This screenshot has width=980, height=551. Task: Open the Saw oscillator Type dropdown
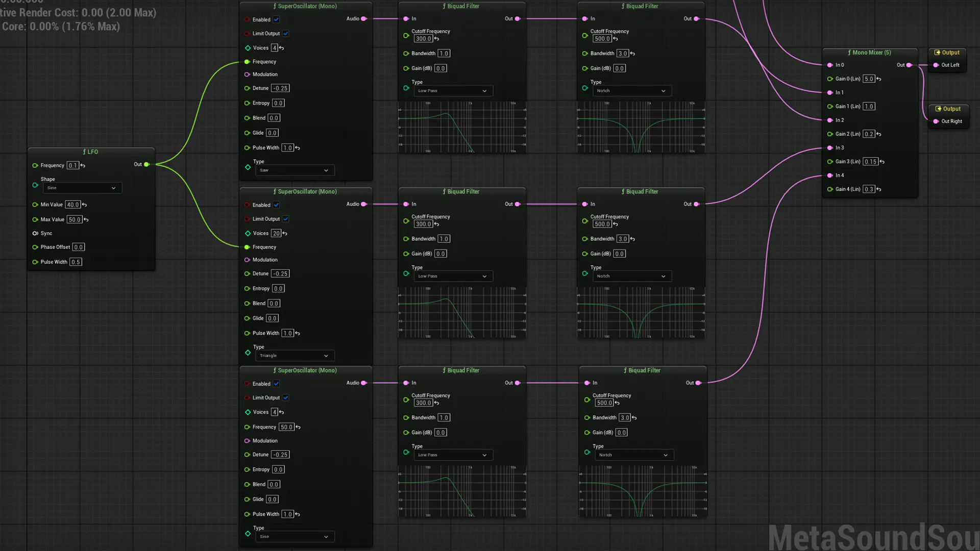(x=295, y=170)
